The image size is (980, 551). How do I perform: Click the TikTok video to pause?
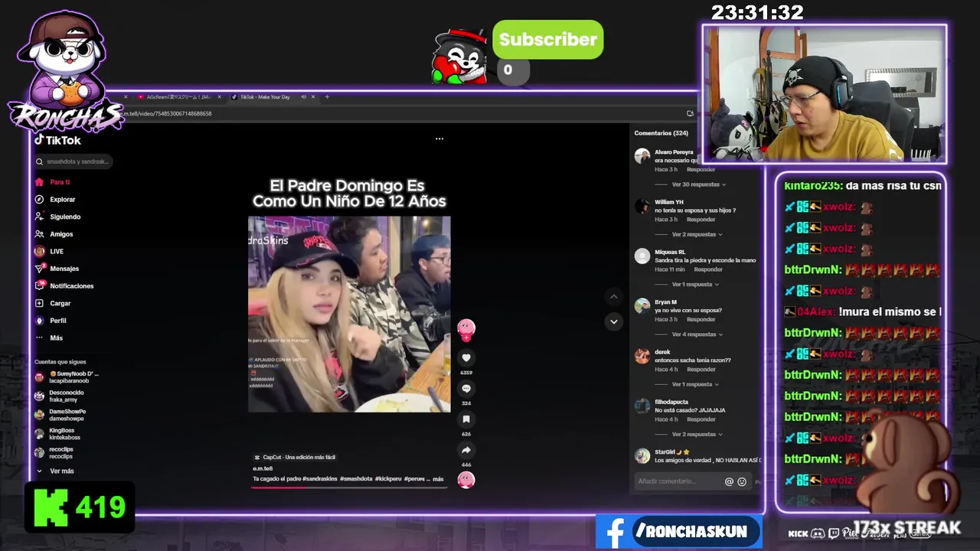[349, 314]
